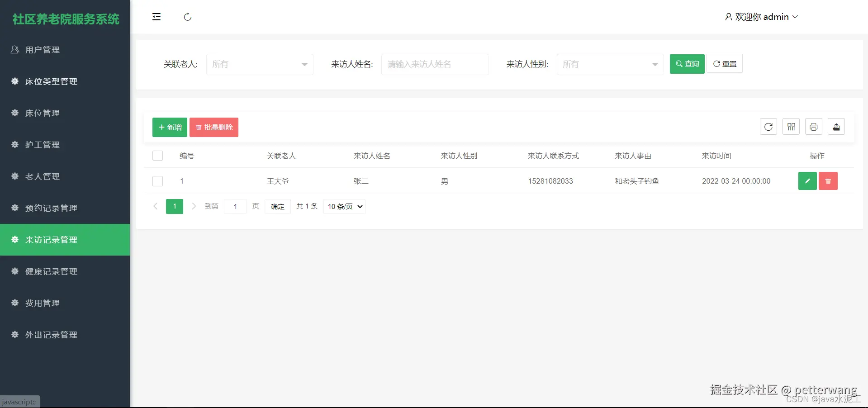The width and height of the screenshot is (868, 408).
Task: Click the 重置 reset button
Action: [x=725, y=64]
